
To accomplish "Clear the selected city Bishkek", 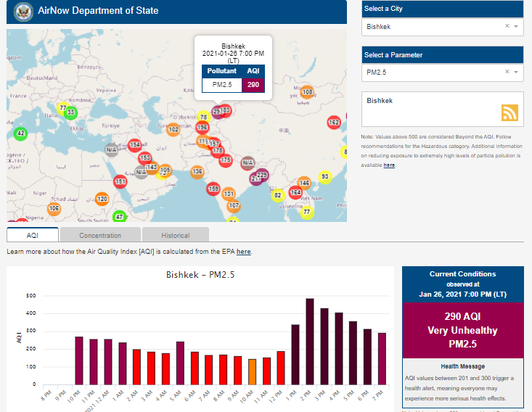I will (x=507, y=26).
